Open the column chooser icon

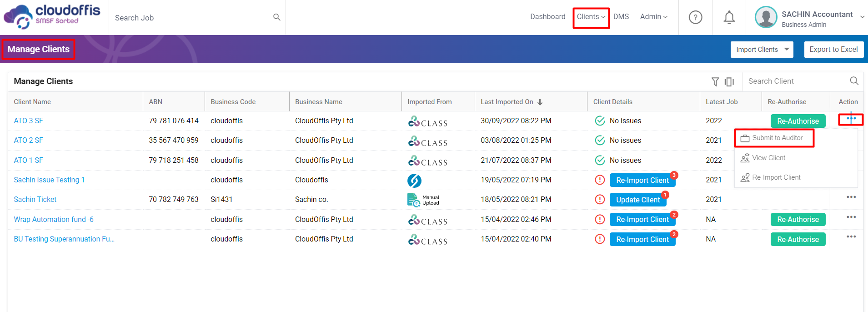tap(729, 81)
